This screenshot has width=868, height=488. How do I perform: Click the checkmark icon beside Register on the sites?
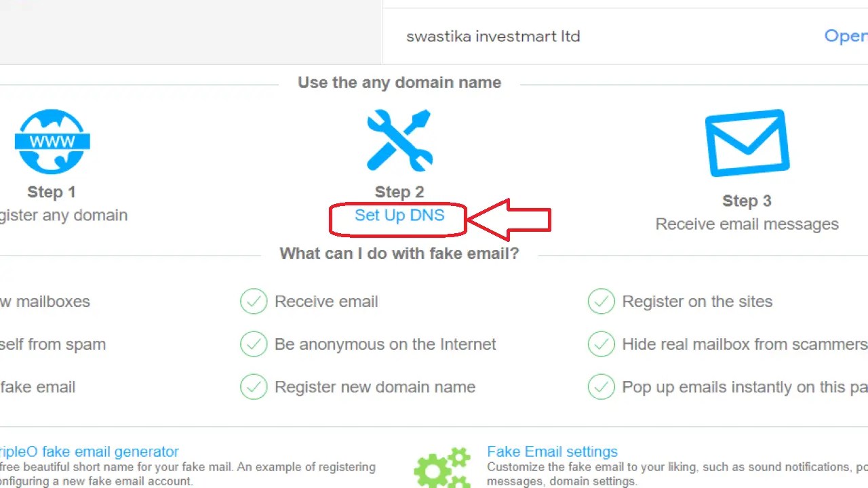click(x=601, y=302)
